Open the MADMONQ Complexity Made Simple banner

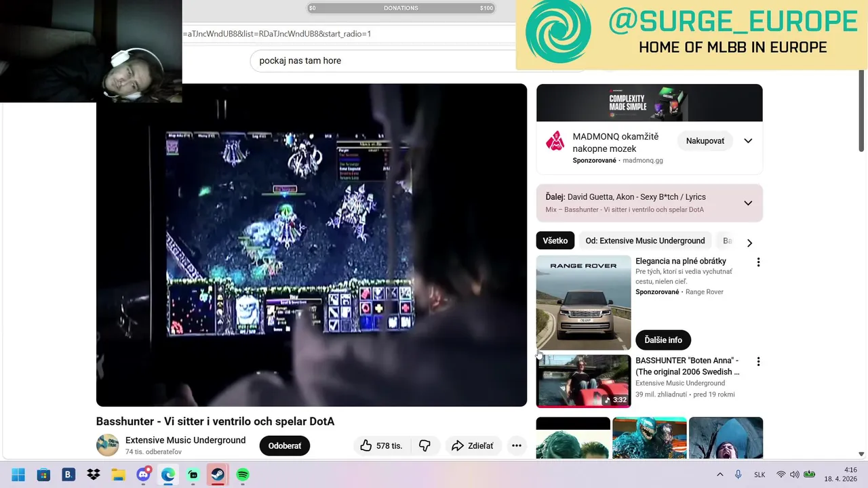(650, 103)
